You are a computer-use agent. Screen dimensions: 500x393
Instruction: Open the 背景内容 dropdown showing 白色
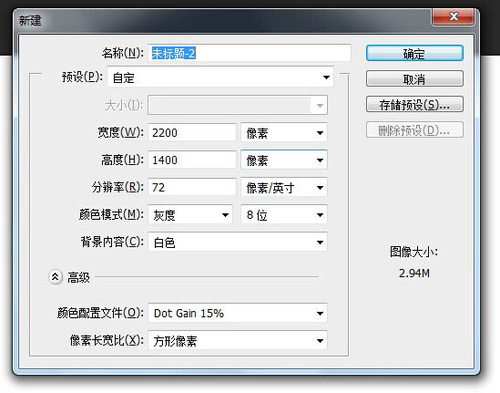pos(238,242)
